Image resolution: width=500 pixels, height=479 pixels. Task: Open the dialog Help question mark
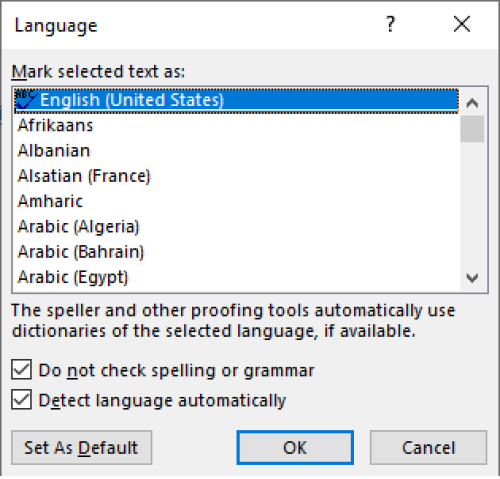(390, 24)
